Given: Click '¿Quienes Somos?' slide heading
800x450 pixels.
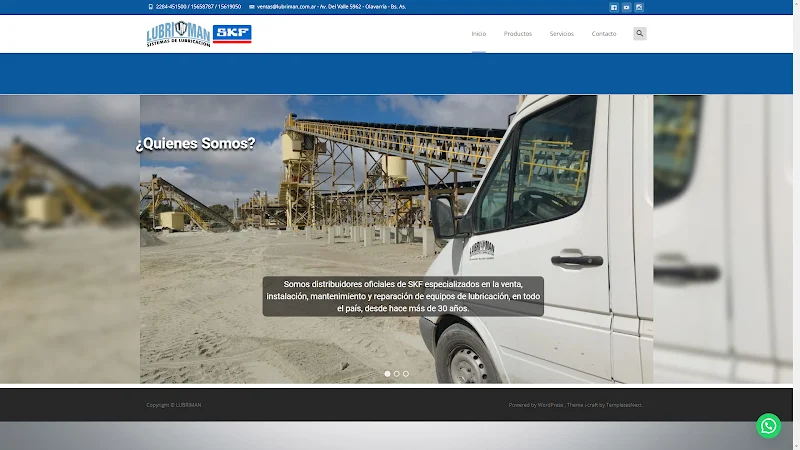Looking at the screenshot, I should pos(195,143).
